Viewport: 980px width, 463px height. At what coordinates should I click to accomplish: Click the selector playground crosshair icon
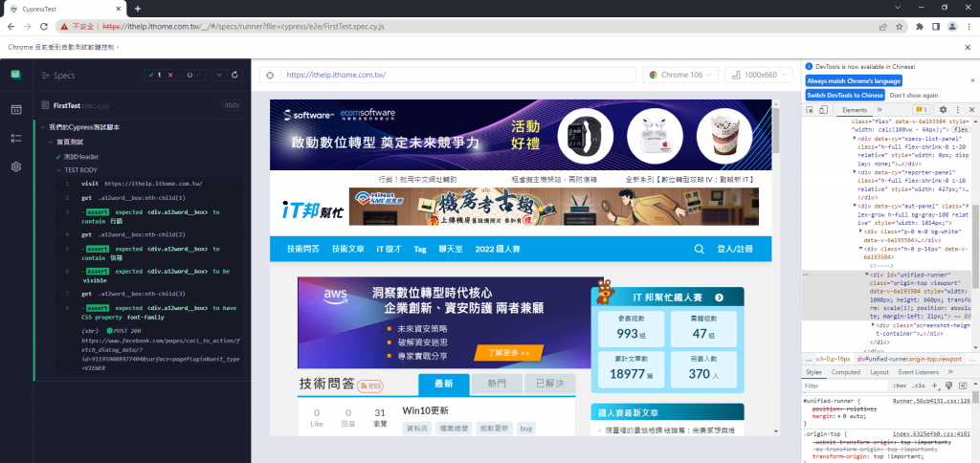270,75
